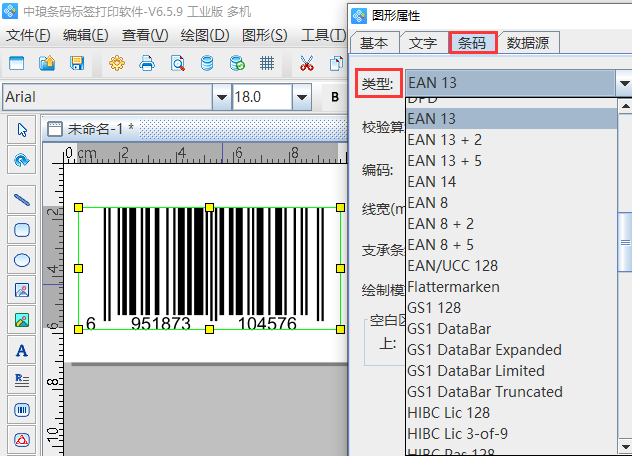632x456 pixels.
Task: Click the database settings icon
Action: click(207, 63)
